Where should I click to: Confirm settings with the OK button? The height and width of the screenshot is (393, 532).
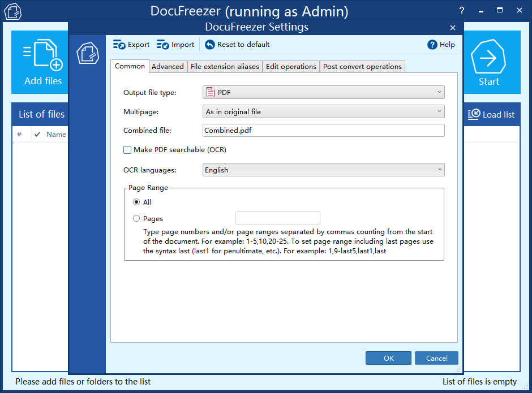pyautogui.click(x=388, y=358)
